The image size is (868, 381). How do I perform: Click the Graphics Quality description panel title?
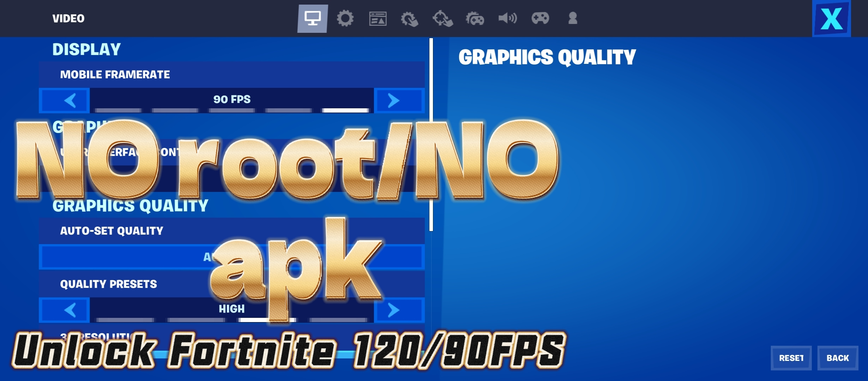point(547,57)
